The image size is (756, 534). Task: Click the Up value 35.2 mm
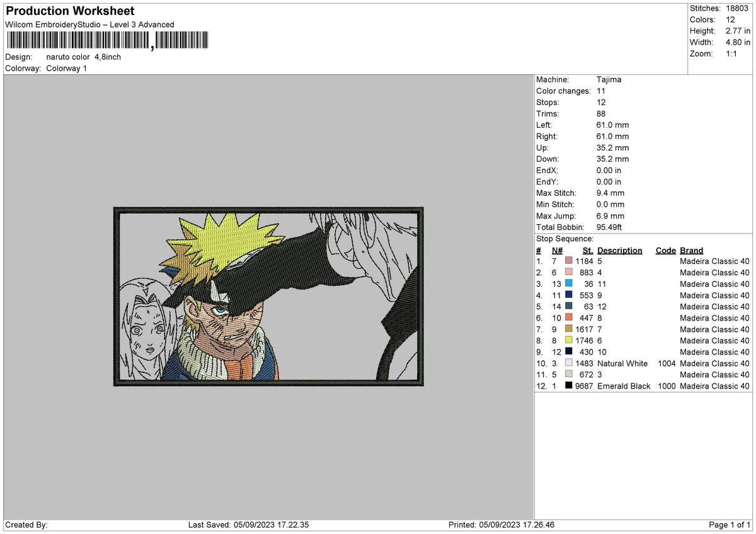[x=612, y=147]
